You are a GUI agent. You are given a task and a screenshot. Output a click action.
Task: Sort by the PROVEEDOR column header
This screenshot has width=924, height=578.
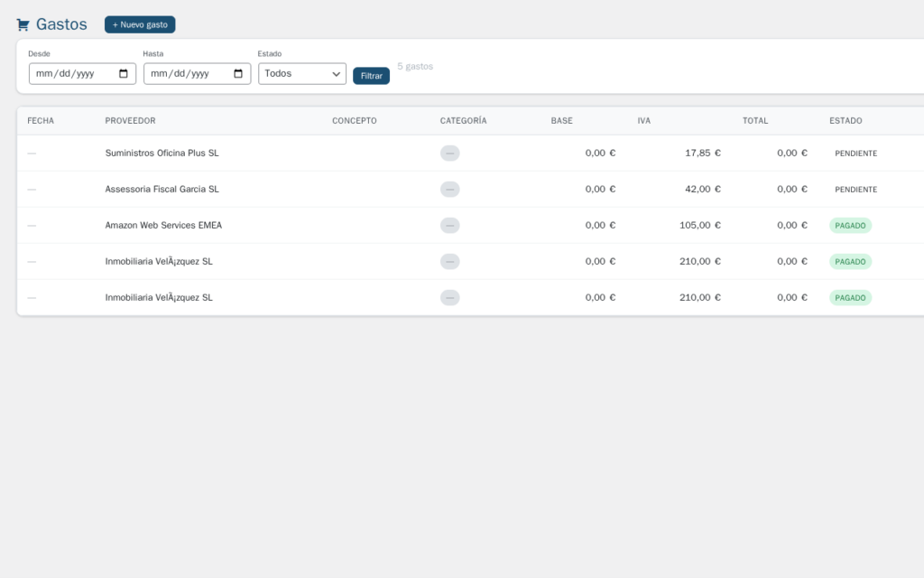130,120
